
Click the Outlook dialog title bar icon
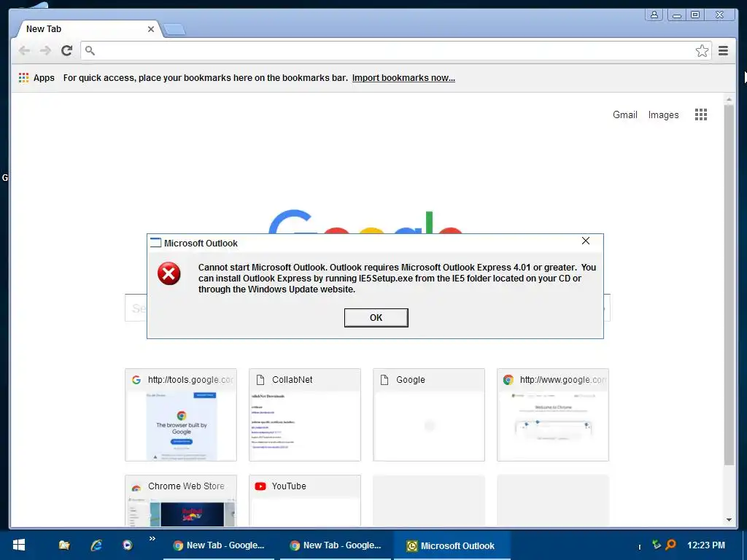coord(155,243)
